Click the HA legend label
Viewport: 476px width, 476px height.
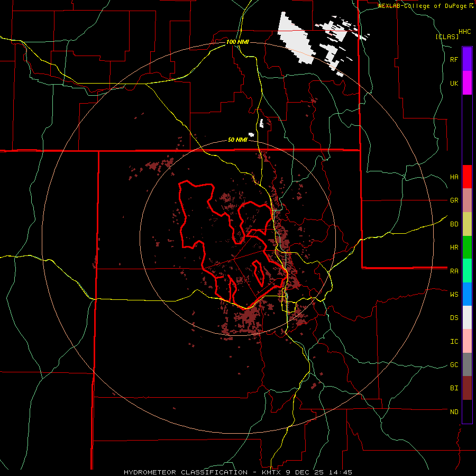pos(454,177)
